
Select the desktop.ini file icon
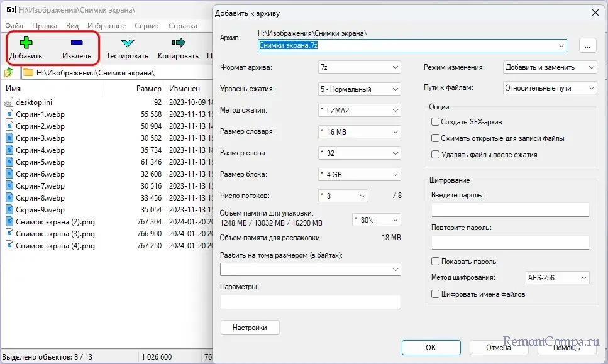point(9,102)
